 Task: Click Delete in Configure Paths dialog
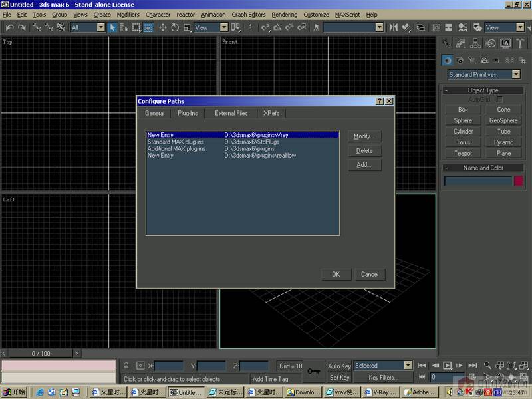(x=364, y=151)
